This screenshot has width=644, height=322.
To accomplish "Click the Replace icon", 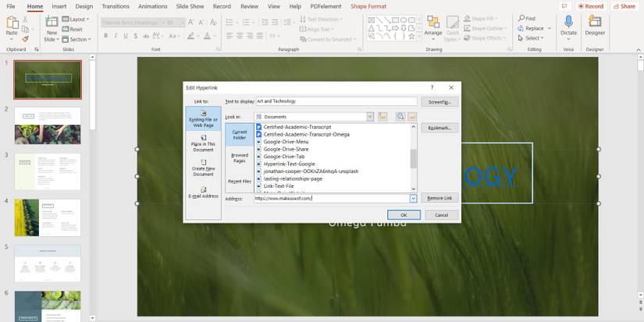I will tap(521, 28).
